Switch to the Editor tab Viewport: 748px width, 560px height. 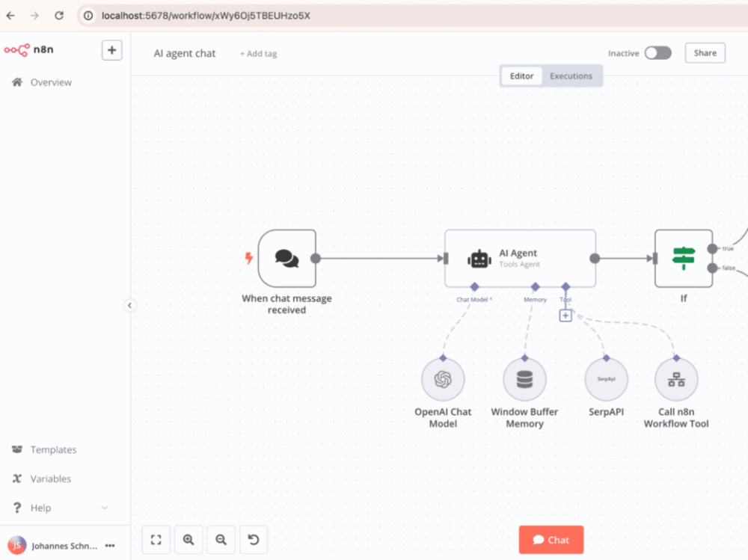point(521,76)
